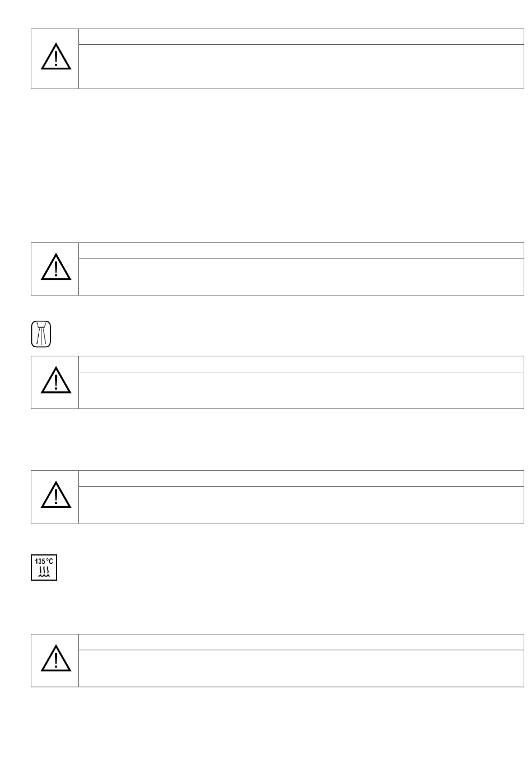Click the last warning triangle below 135 °C icon
Image resolution: width=532 pixels, height=761 pixels.
56,659
